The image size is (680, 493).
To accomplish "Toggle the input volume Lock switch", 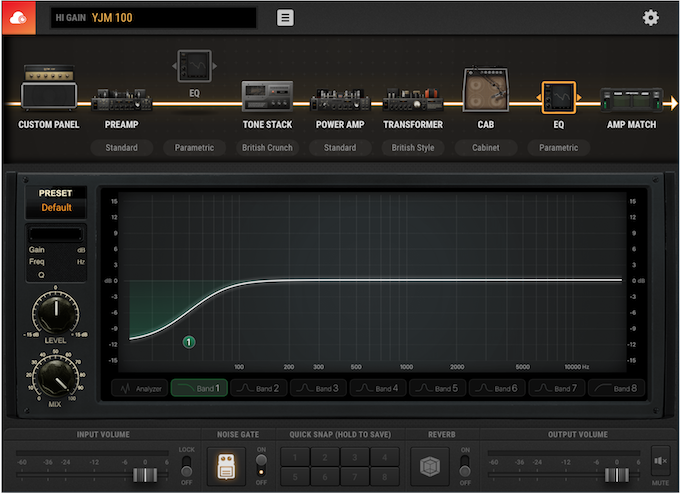I will click(186, 466).
